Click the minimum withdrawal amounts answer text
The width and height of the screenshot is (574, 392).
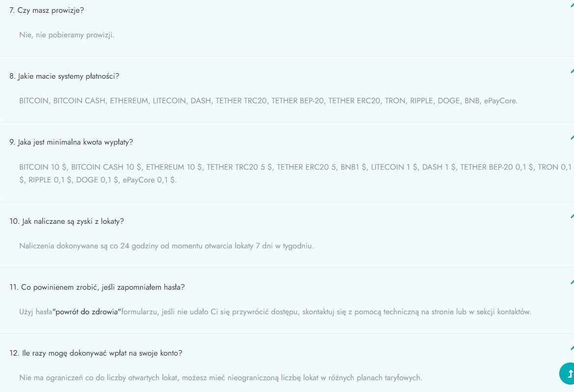pyautogui.click(x=296, y=174)
